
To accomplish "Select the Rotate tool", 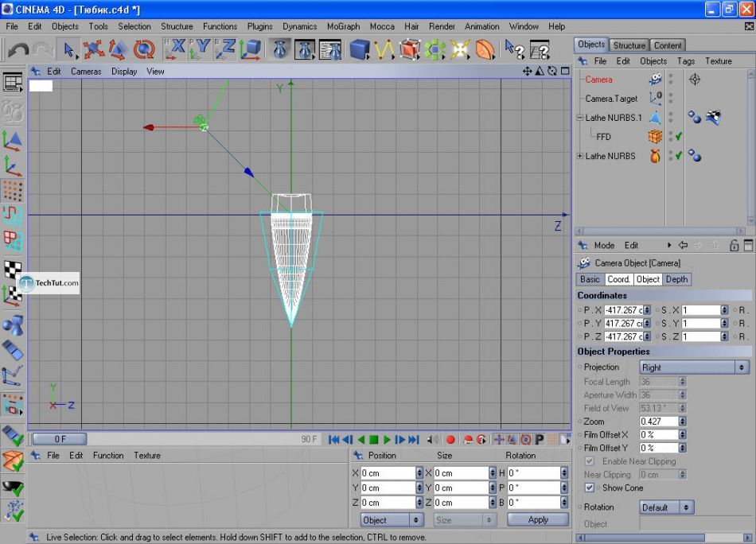I will tap(144, 49).
